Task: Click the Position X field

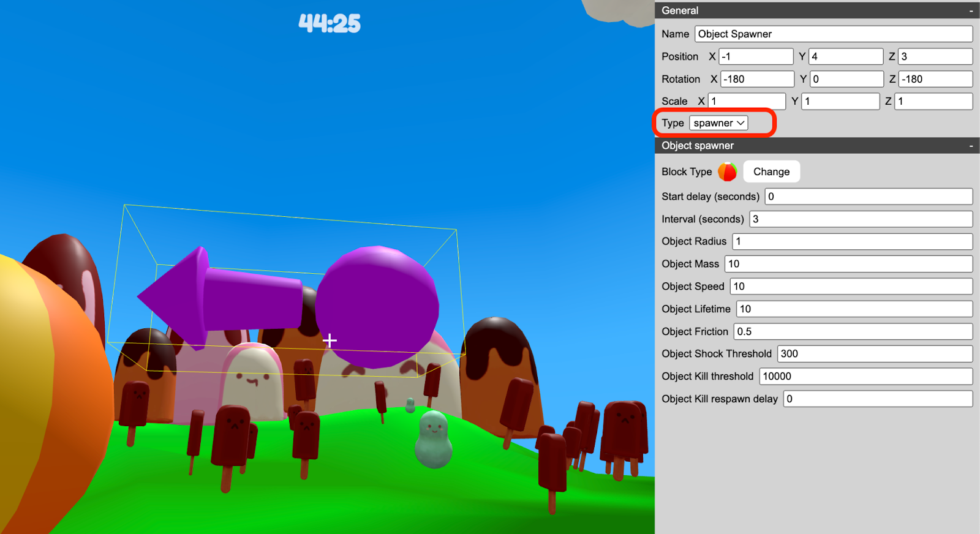Action: click(756, 56)
